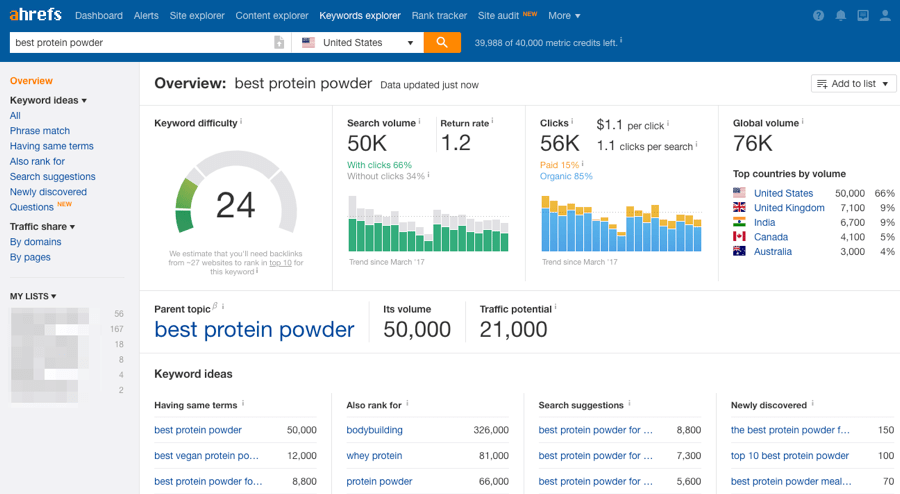Open the notifications bell icon

[841, 16]
